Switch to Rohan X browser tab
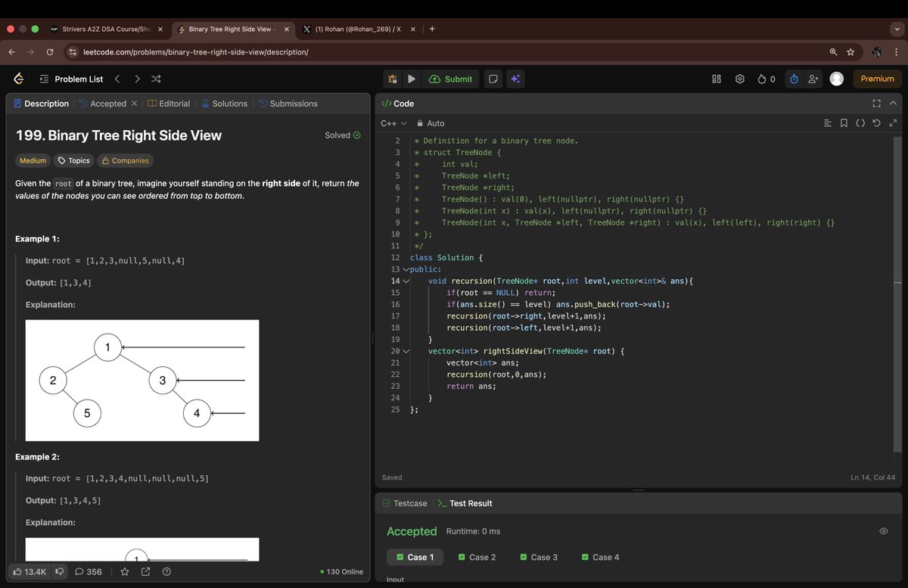The height and width of the screenshot is (588, 908). tap(358, 29)
